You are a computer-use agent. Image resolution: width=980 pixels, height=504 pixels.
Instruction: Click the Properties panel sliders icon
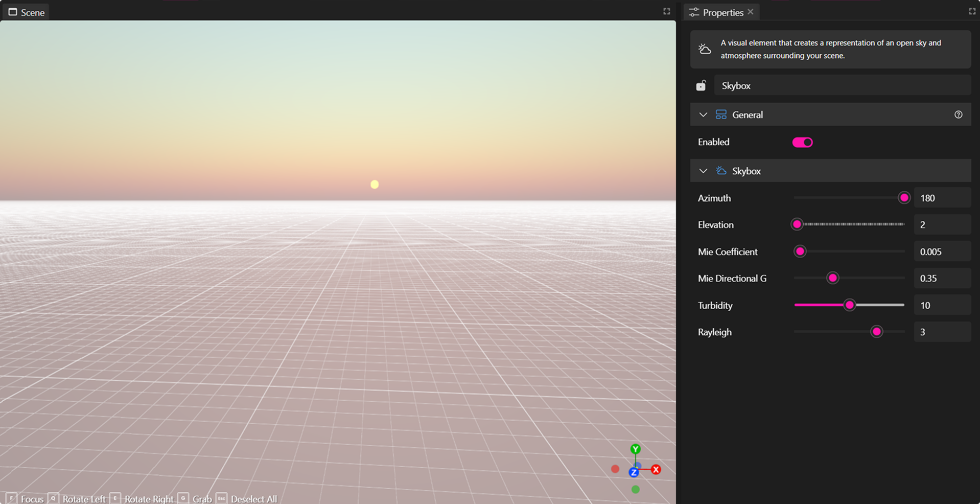click(x=694, y=12)
